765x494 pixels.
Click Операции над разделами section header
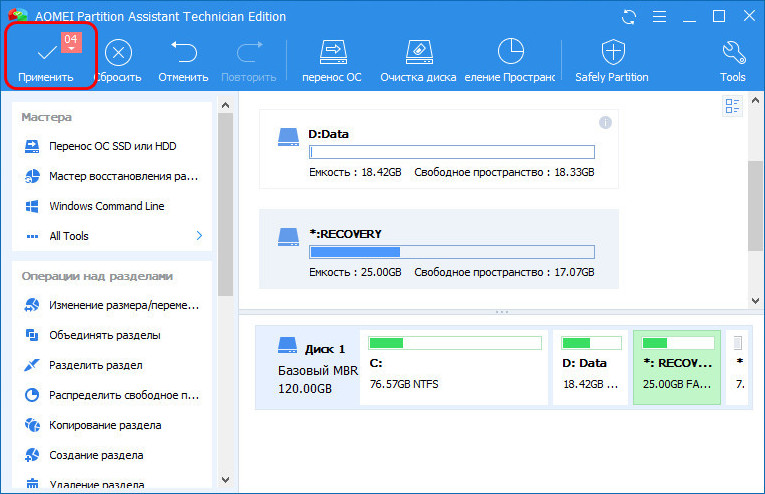(x=97, y=276)
